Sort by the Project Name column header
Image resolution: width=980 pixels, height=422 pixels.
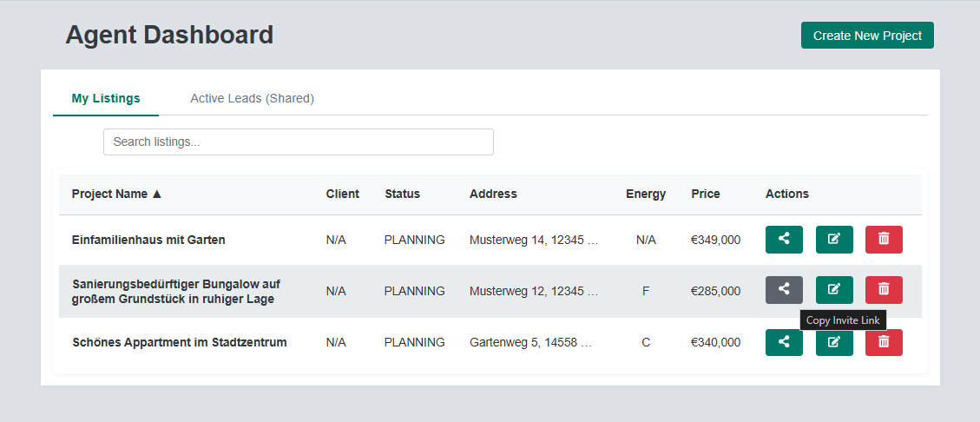point(117,194)
